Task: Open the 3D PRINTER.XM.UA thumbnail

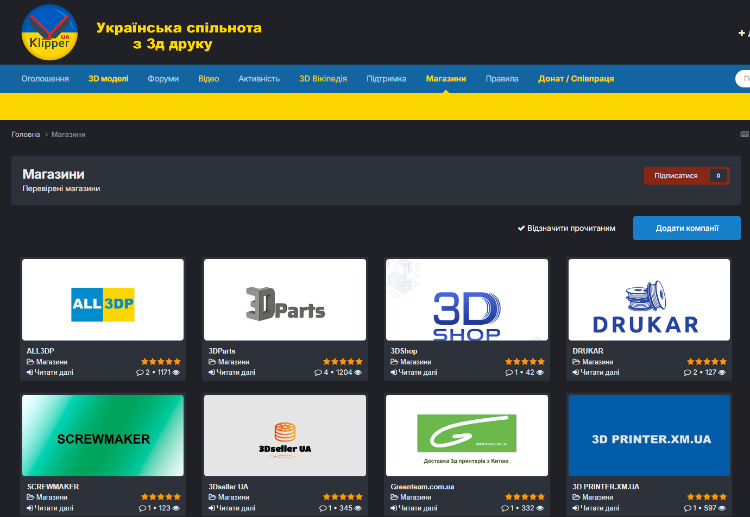Action: coord(649,435)
